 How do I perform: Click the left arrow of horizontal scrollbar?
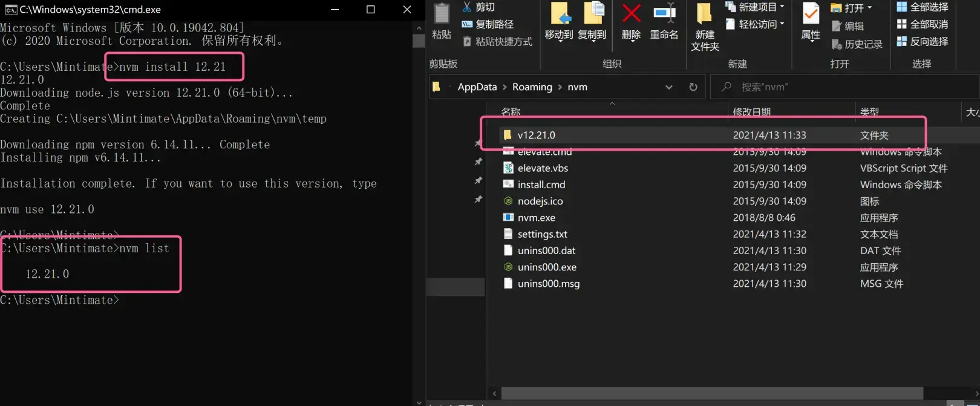[x=494, y=394]
